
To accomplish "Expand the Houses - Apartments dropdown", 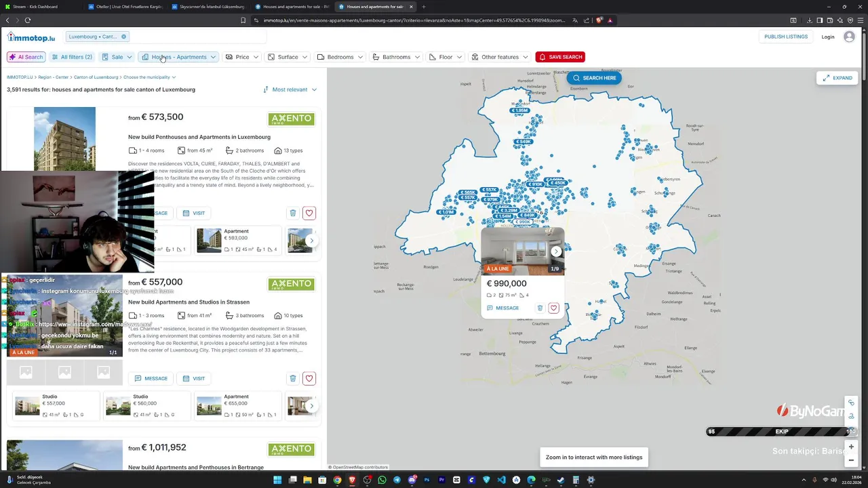I will pos(179,57).
